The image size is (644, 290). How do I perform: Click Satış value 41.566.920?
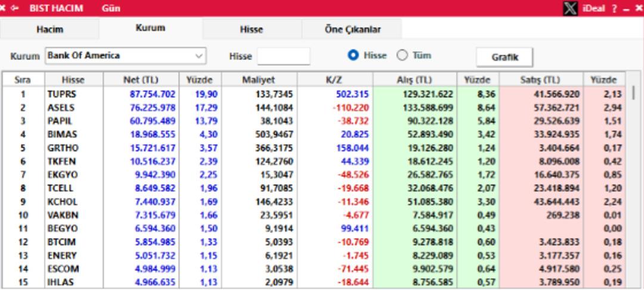556,94
